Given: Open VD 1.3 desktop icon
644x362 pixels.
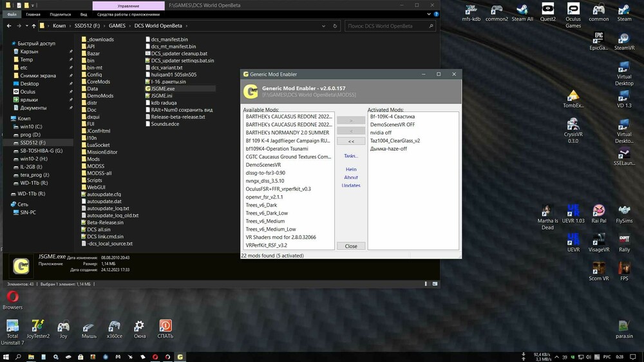Looking at the screenshot, I should tap(624, 99).
